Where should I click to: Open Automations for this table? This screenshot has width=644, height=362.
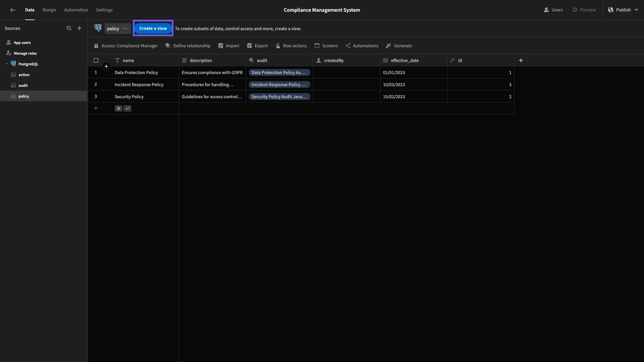(x=362, y=46)
